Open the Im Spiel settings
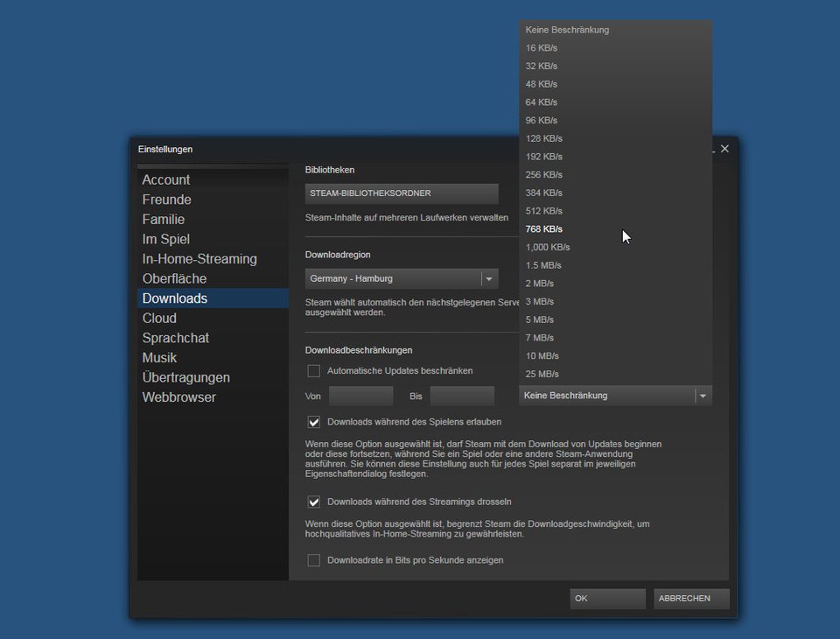840x639 pixels. pos(213,240)
